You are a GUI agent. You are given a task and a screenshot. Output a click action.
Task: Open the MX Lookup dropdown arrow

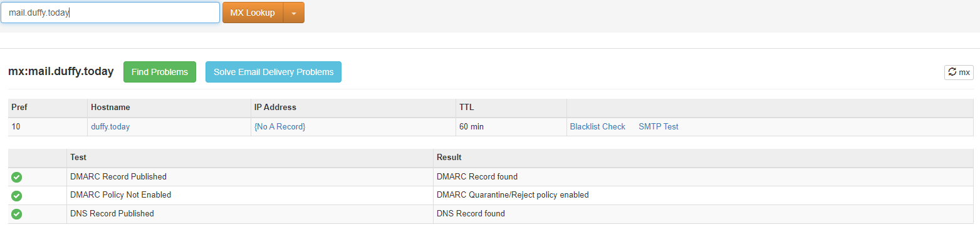(x=294, y=13)
